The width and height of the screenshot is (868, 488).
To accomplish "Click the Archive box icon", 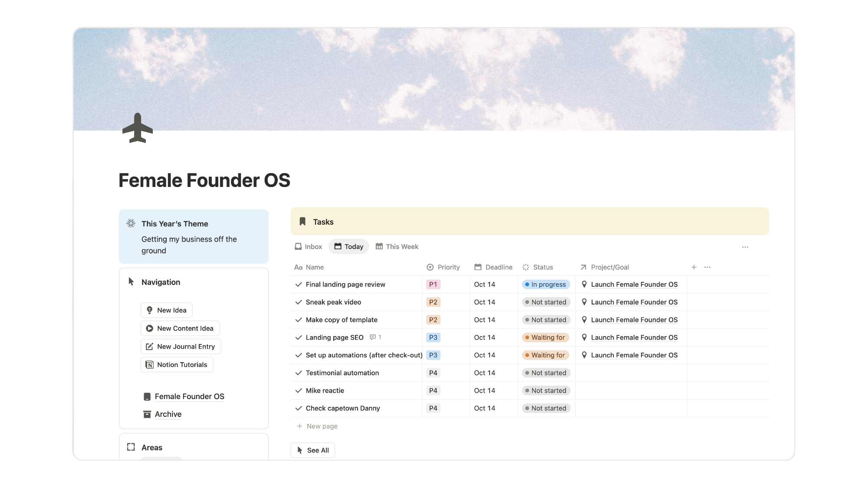I will (147, 414).
